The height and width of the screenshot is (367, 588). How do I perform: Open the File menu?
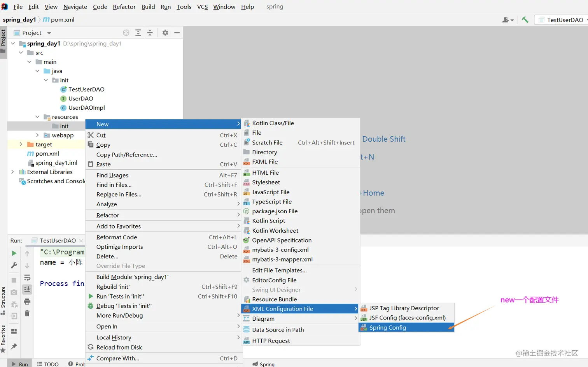pyautogui.click(x=18, y=7)
